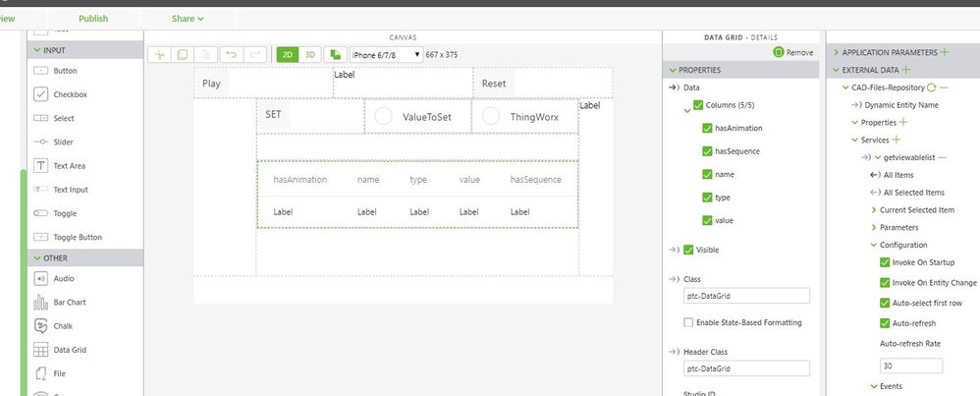
Task: Remove the Data Grid widget
Action: [793, 52]
